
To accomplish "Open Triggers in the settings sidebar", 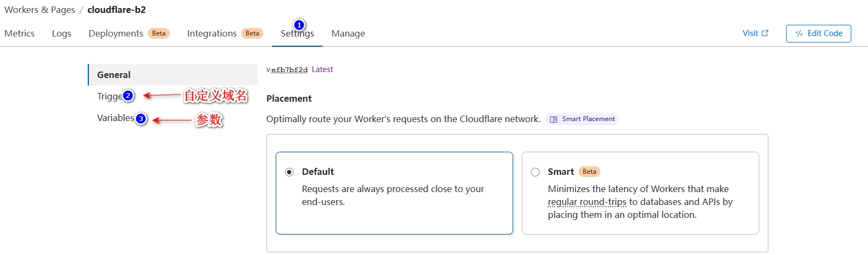I will point(109,96).
